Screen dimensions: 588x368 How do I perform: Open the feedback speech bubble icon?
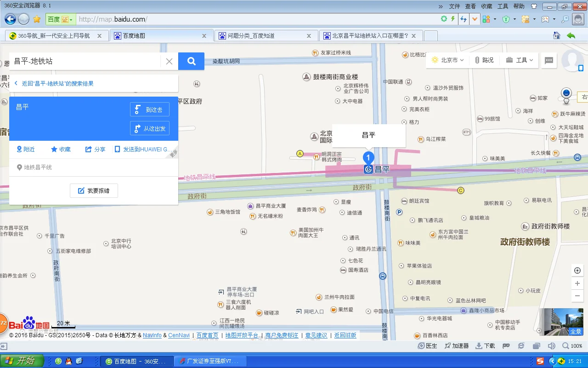click(x=548, y=60)
